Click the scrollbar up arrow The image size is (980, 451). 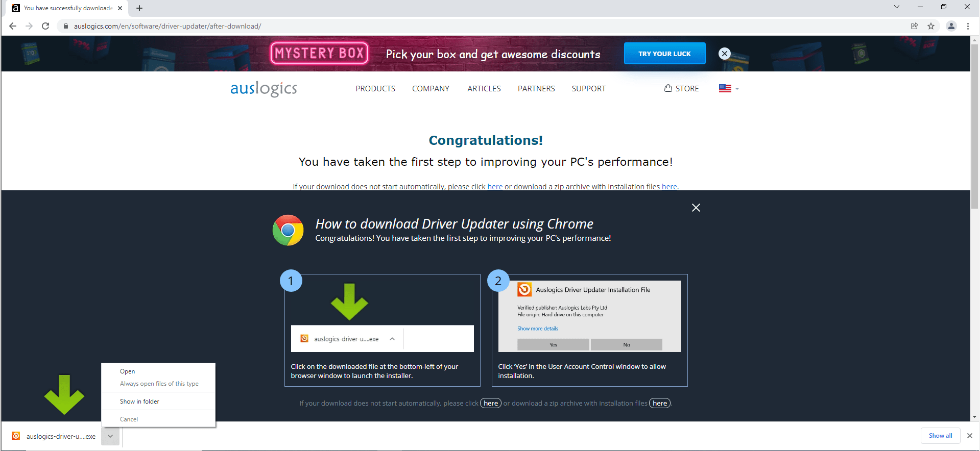coord(974,40)
